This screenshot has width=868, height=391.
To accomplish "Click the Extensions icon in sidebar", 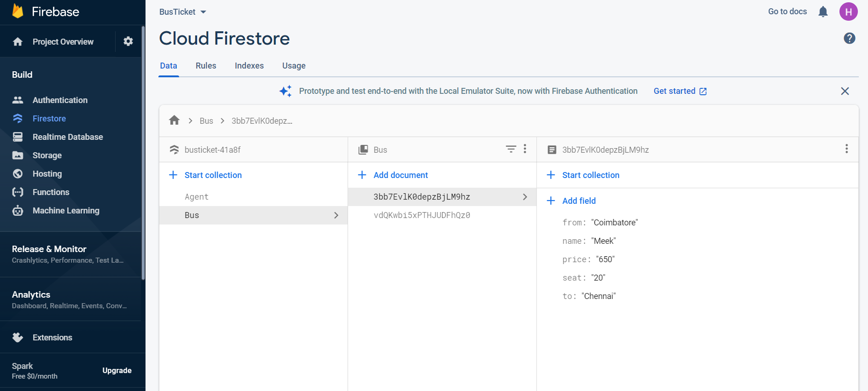I will point(17,337).
